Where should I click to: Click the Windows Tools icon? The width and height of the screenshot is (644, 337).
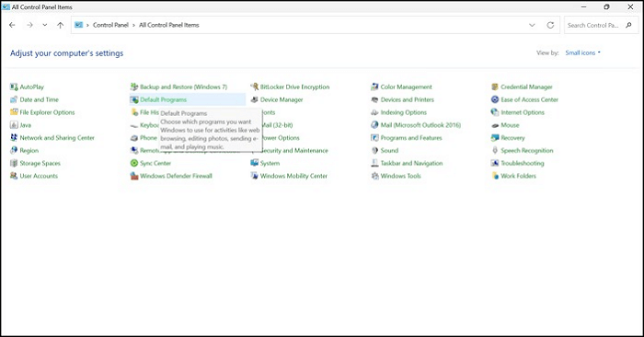click(374, 176)
